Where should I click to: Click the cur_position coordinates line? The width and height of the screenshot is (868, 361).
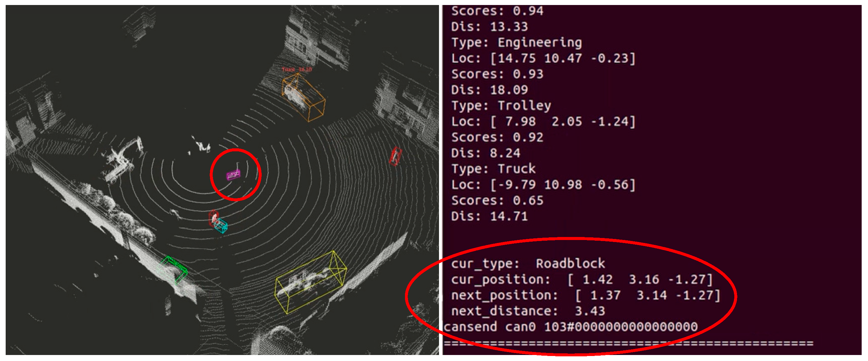pyautogui.click(x=582, y=279)
